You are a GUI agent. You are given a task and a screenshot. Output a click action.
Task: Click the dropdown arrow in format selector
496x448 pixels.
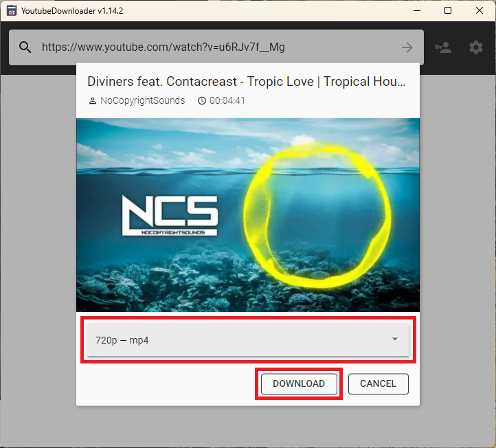pos(395,339)
